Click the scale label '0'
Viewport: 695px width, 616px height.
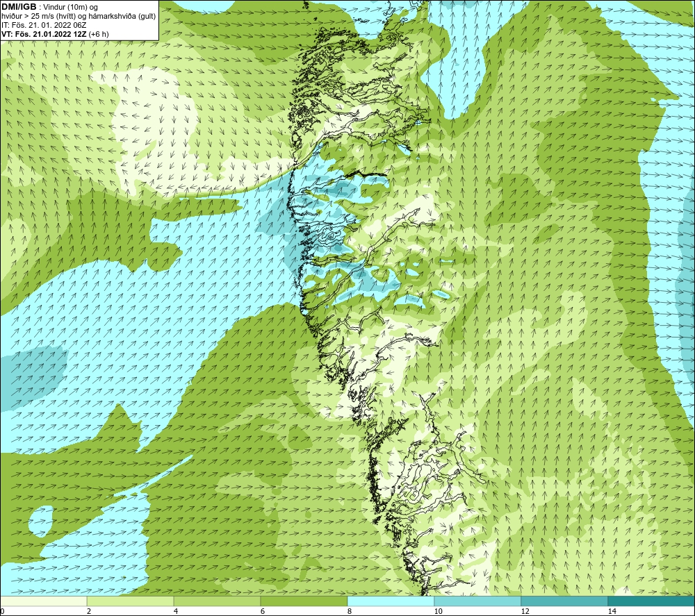tap(2, 612)
